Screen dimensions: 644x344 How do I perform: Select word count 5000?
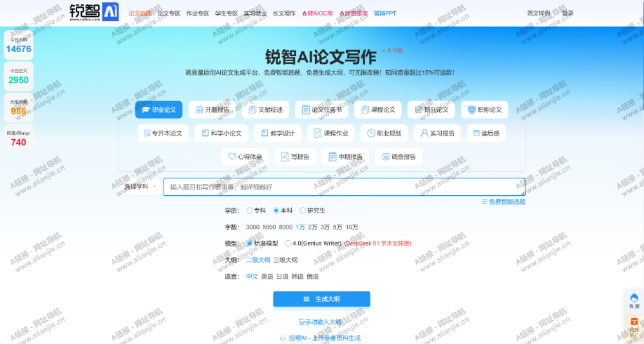pos(269,227)
